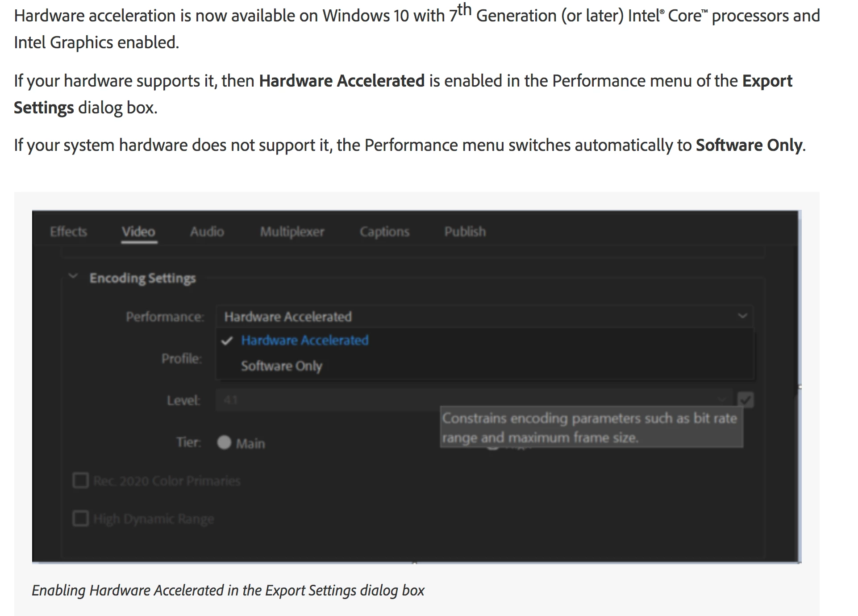Choose Hardware Accelerated menu option
This screenshot has width=858, height=616.
click(304, 340)
